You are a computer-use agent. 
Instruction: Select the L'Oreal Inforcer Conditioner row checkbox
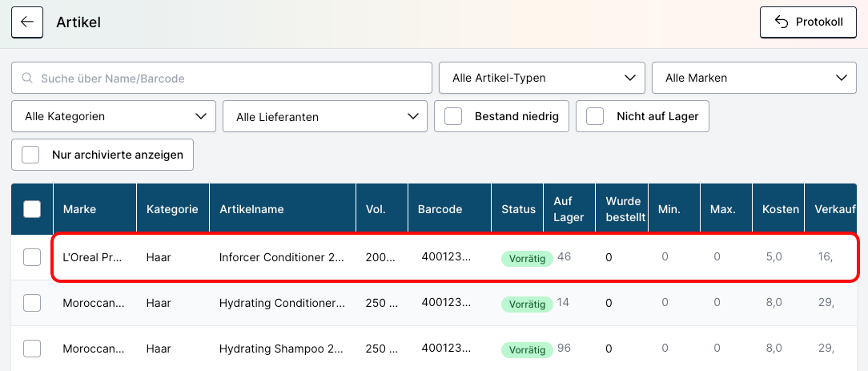(x=32, y=257)
